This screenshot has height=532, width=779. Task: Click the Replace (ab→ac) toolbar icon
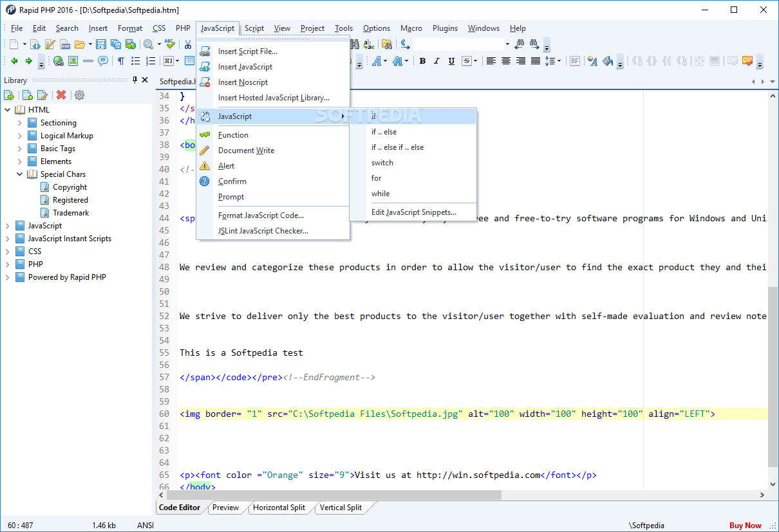(x=369, y=44)
